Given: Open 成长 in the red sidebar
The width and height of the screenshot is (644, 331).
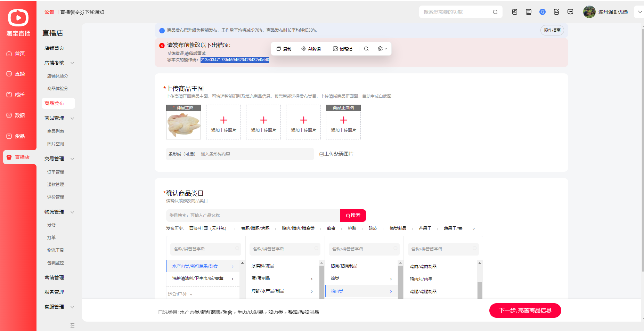Looking at the screenshot, I should (16, 95).
